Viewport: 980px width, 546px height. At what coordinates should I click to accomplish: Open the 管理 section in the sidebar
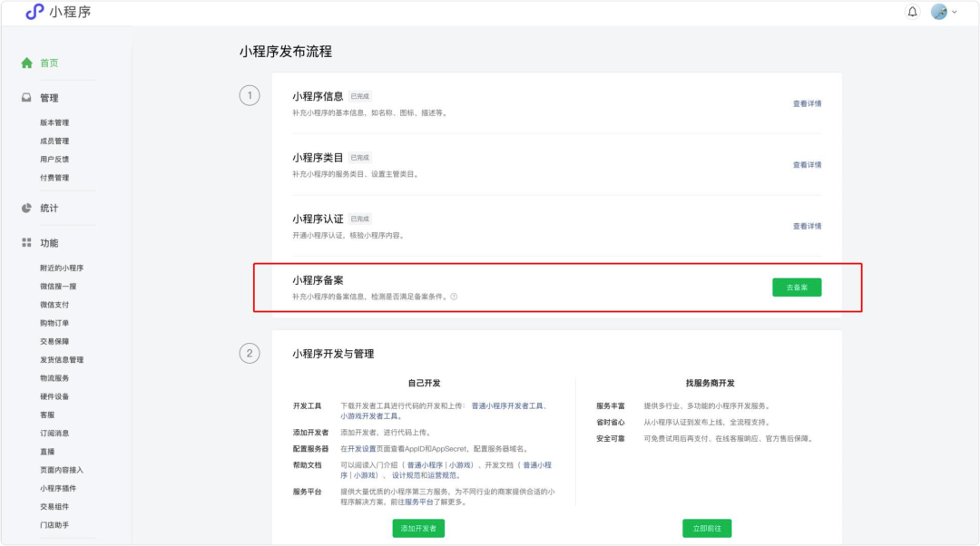pyautogui.click(x=49, y=98)
